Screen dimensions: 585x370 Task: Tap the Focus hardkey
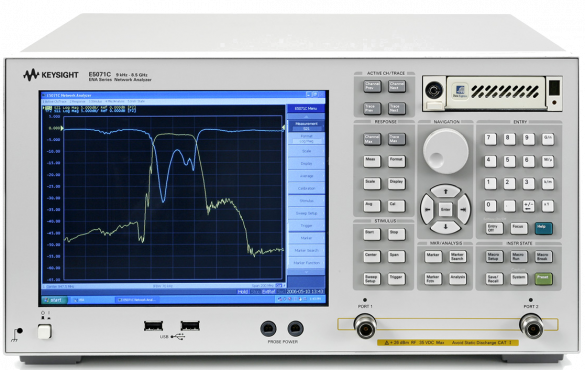tap(519, 228)
